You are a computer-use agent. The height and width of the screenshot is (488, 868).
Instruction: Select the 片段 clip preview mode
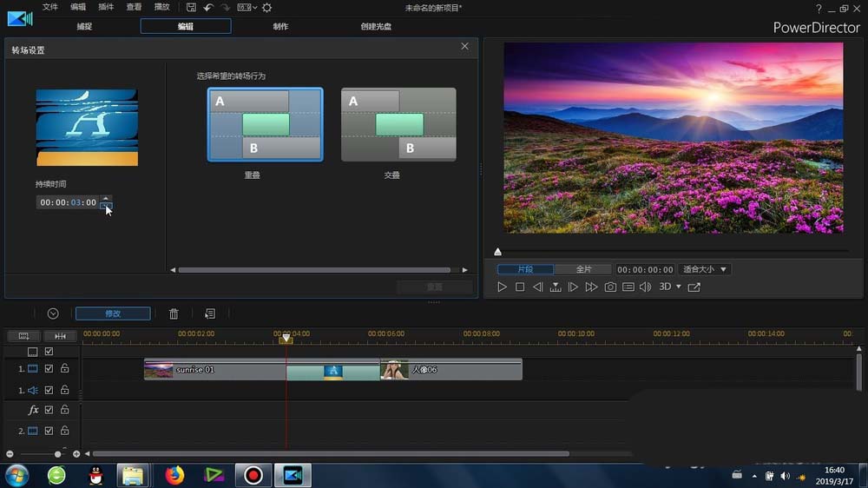tap(525, 269)
